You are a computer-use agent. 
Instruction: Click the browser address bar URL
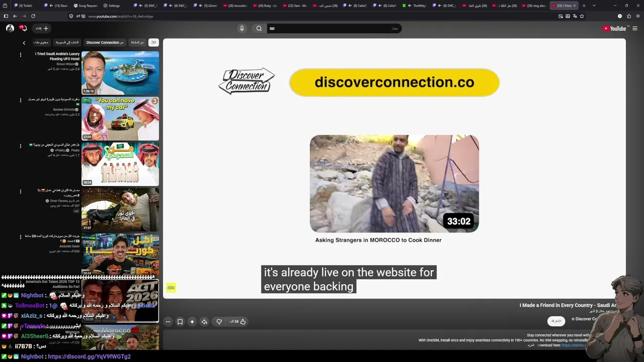[121, 16]
